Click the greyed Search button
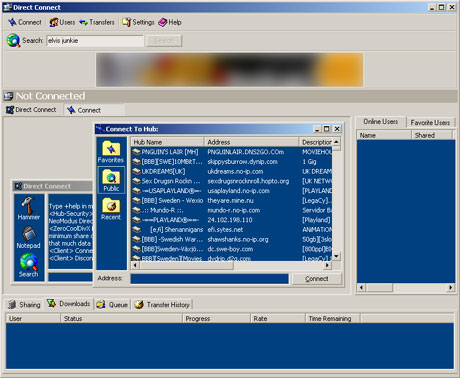The height and width of the screenshot is (378, 460). (x=164, y=41)
